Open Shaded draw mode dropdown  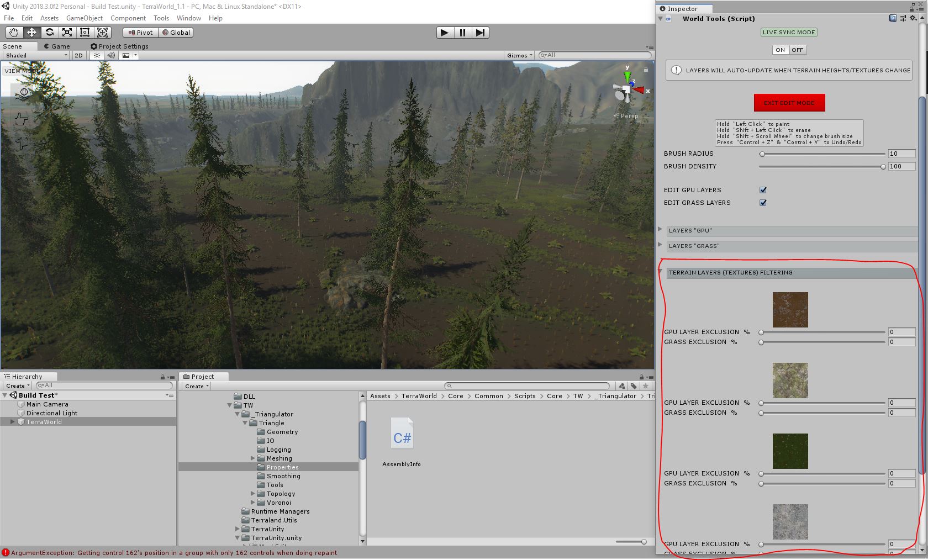pyautogui.click(x=36, y=55)
